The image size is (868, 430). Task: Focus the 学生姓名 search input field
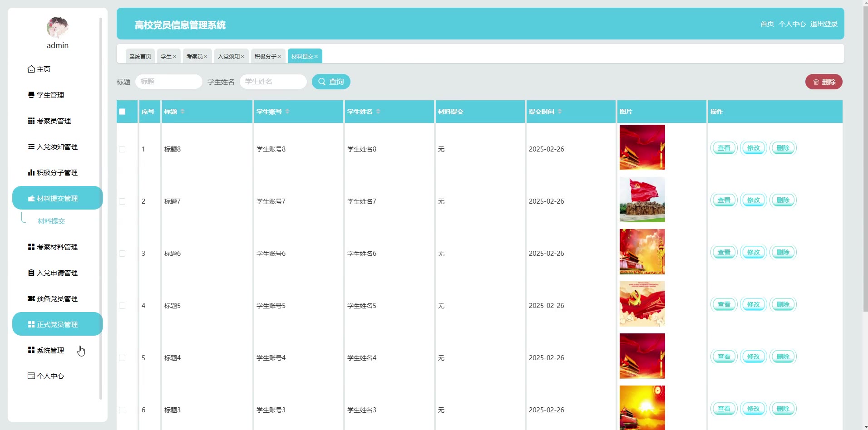pos(273,82)
